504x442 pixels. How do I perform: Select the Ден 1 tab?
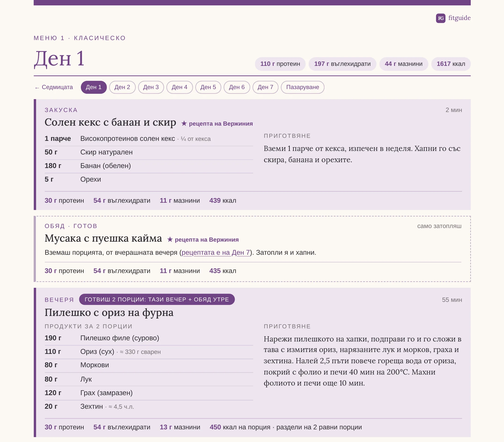pyautogui.click(x=94, y=87)
